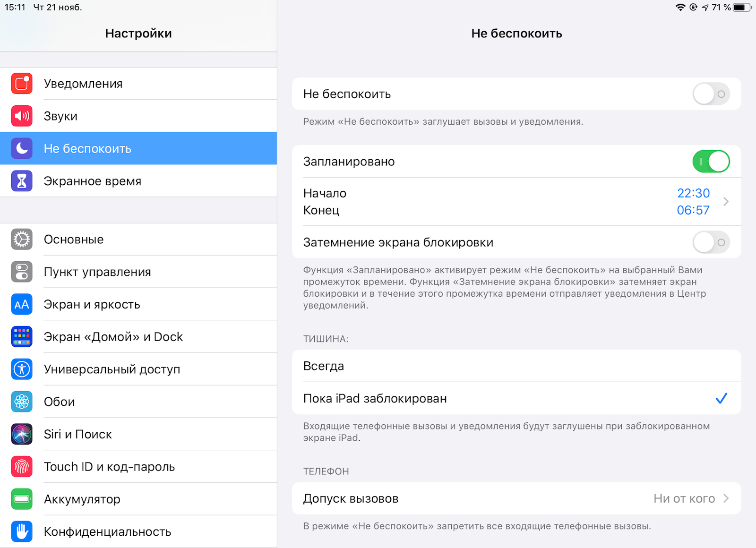Tap the Screen Time hourglass icon
Viewport: 756px width, 548px height.
22,181
